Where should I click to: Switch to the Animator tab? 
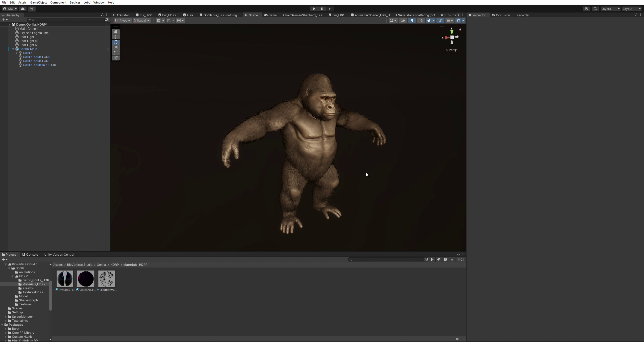(121, 15)
